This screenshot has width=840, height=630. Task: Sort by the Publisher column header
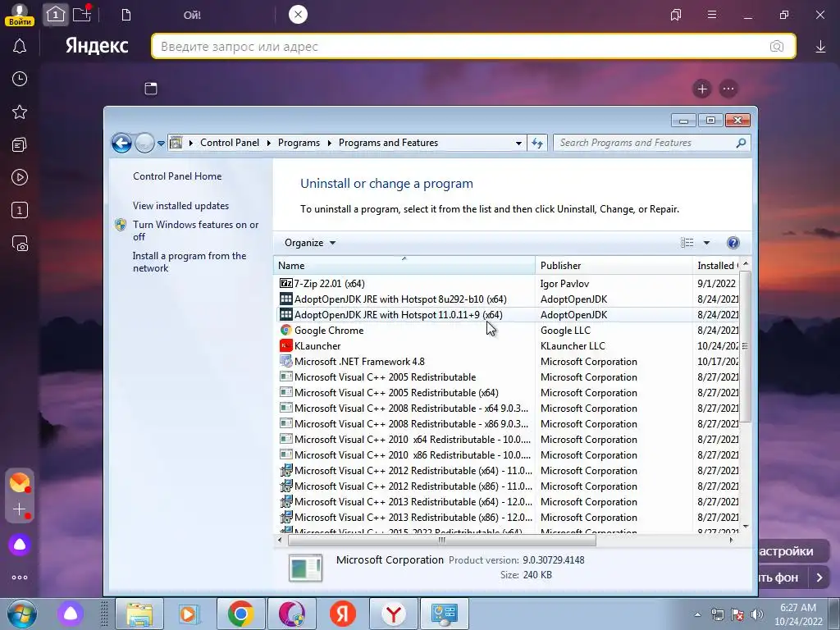click(x=614, y=266)
